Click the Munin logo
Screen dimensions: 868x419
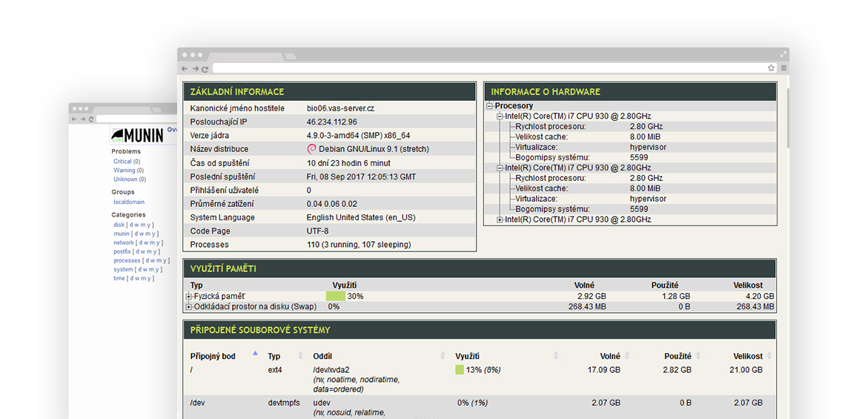pyautogui.click(x=138, y=135)
